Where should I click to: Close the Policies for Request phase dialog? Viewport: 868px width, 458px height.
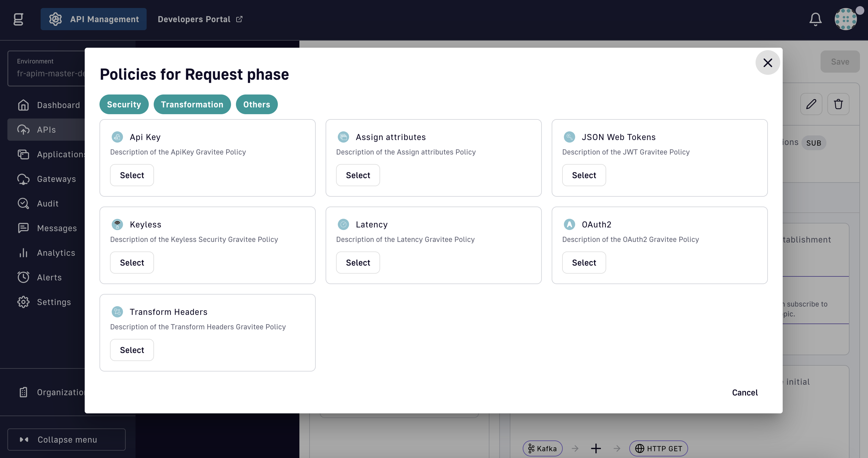[767, 63]
